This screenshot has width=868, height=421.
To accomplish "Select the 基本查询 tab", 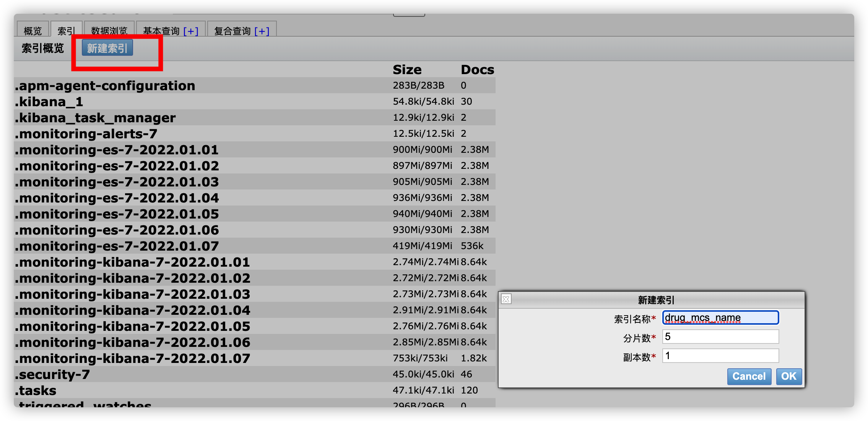I will (x=161, y=31).
